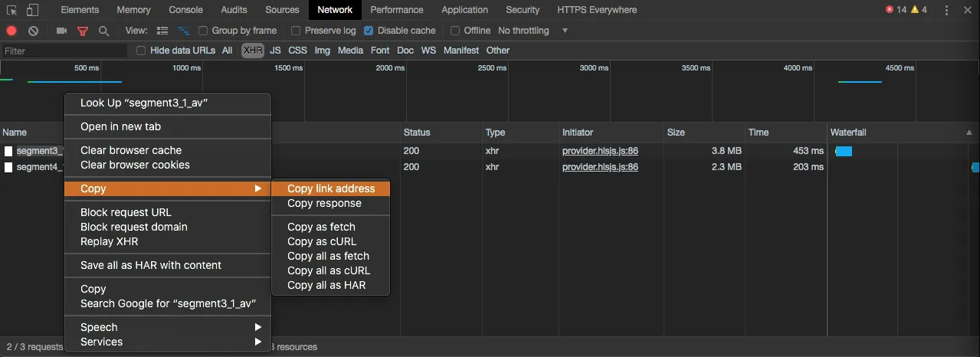Select Copy all as cURL
980x357 pixels.
[331, 270]
